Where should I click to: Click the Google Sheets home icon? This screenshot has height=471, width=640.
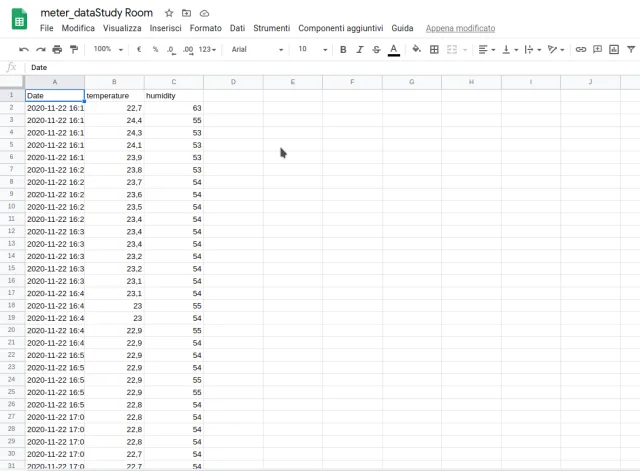tap(19, 19)
